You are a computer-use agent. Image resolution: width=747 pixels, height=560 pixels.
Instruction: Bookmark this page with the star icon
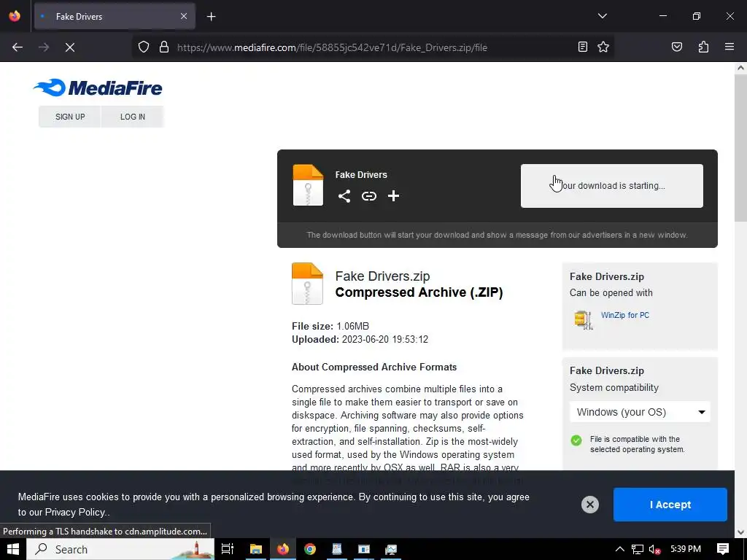pos(603,47)
